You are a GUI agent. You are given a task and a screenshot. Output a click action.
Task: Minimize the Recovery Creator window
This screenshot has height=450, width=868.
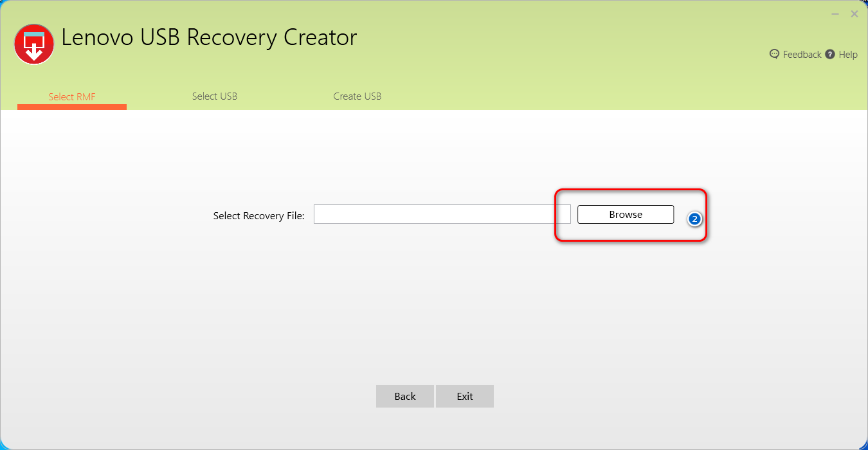click(x=836, y=14)
